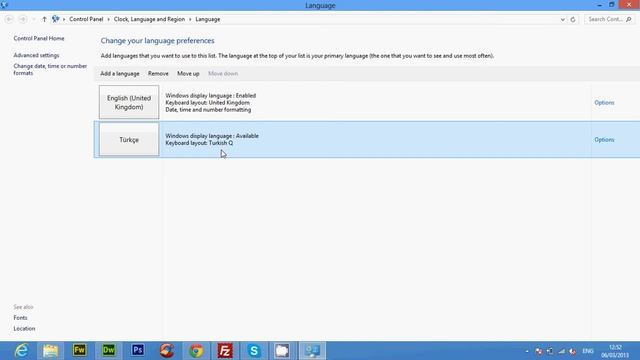Go back with the Back arrow
The width and height of the screenshot is (640, 360).
coord(9,19)
